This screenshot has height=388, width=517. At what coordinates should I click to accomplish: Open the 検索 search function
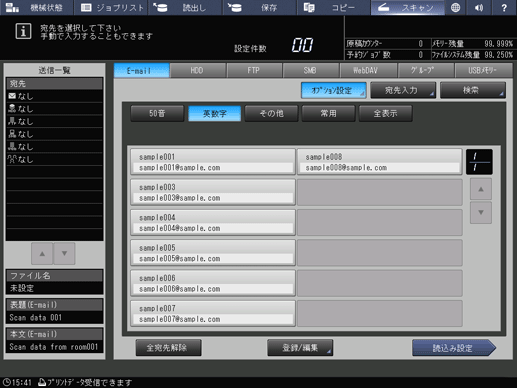pos(473,90)
